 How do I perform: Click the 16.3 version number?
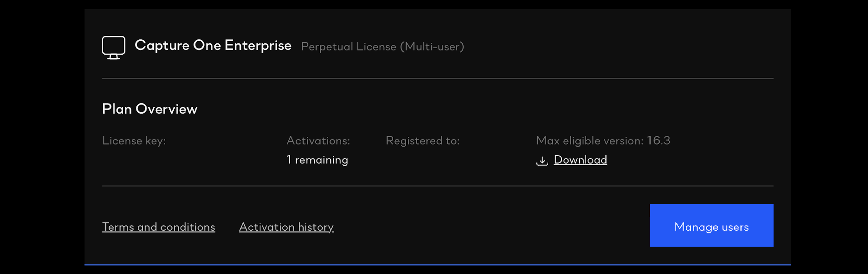click(x=659, y=141)
